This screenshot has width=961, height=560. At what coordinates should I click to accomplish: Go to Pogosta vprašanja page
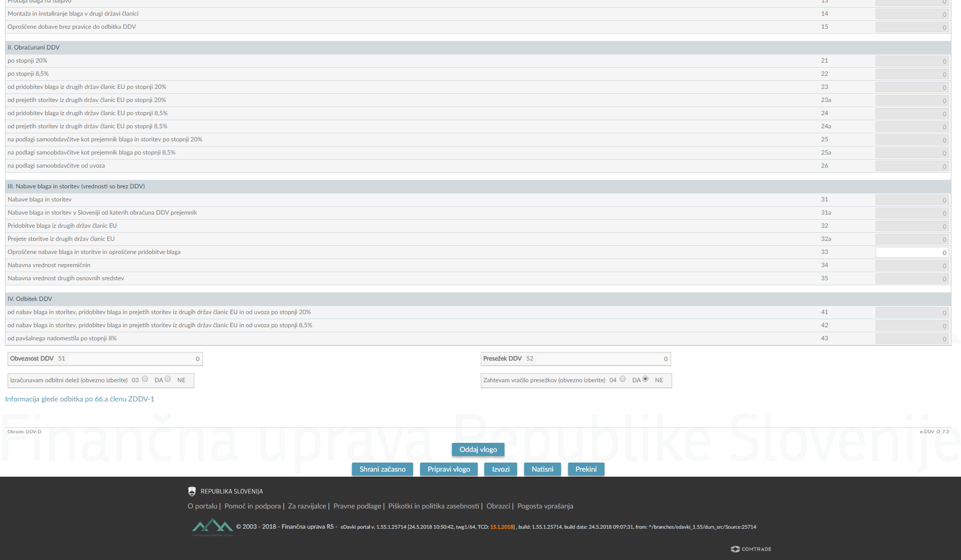545,506
